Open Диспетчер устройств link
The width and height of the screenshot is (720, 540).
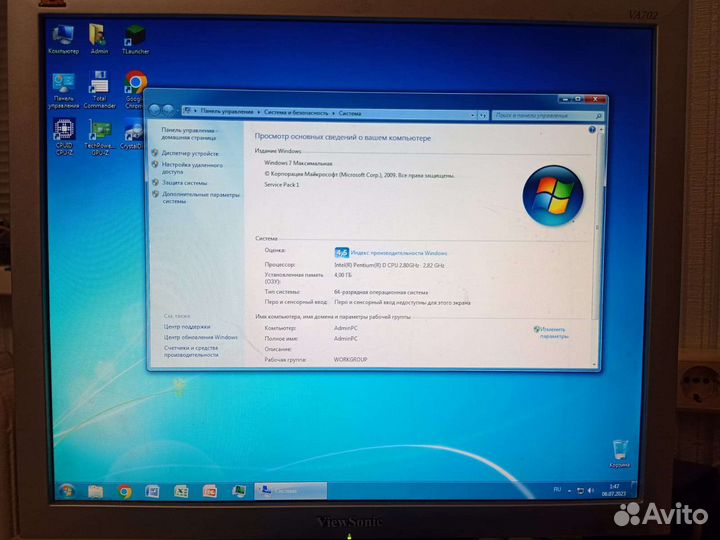click(x=190, y=153)
